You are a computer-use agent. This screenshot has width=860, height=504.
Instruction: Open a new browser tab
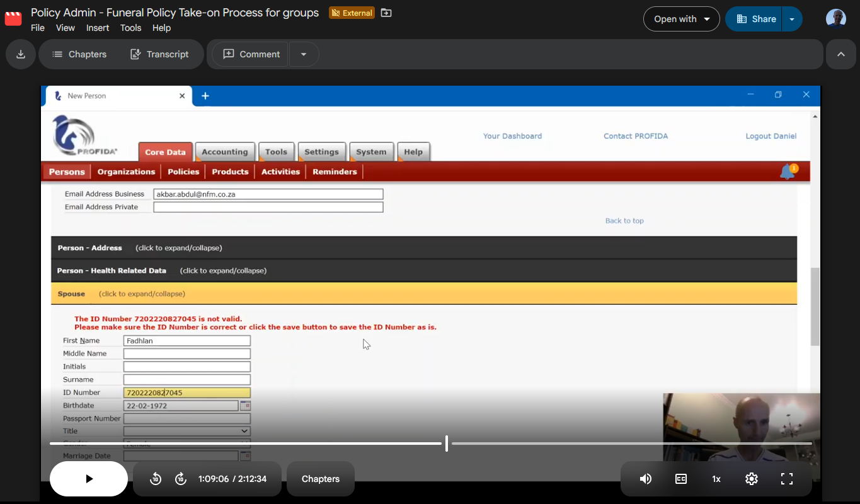(205, 96)
